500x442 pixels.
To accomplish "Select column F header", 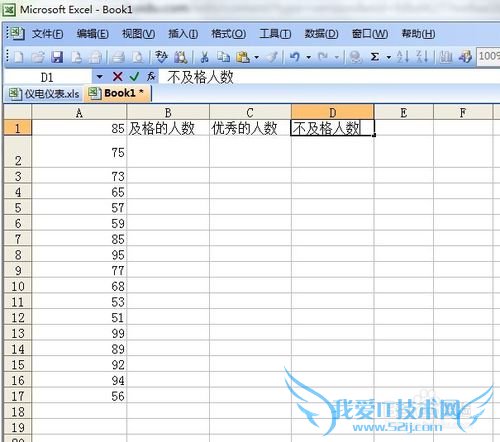I will [x=463, y=112].
